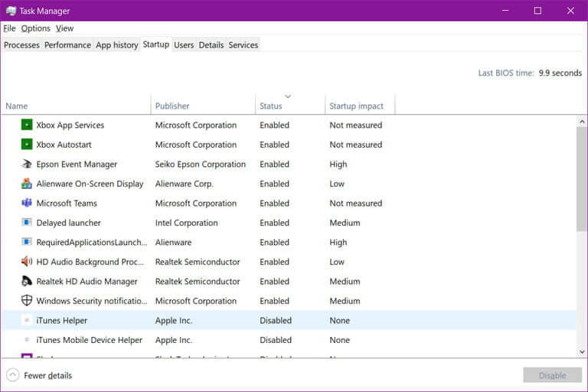Select the HD Audio Background Proc... name

pyautogui.click(x=90, y=262)
